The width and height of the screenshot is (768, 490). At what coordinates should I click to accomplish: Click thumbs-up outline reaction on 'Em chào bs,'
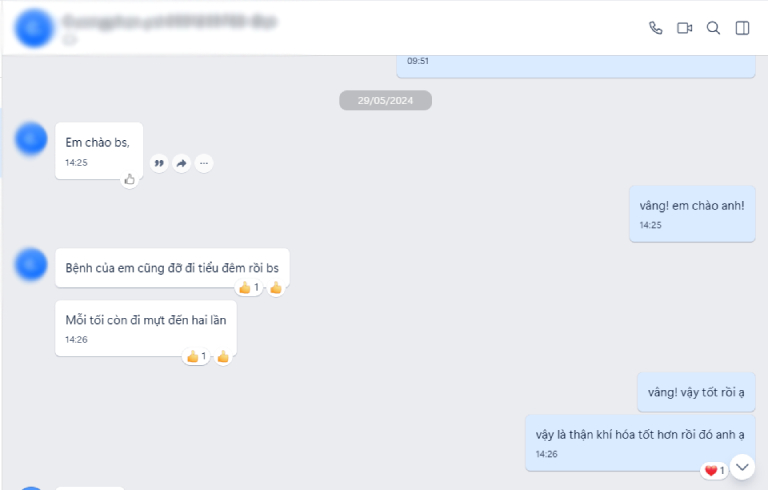(x=129, y=179)
